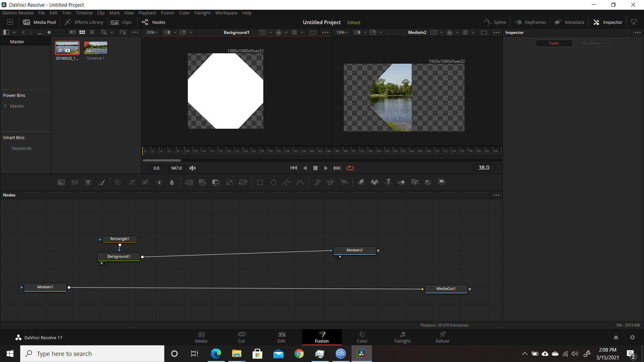
Task: Open the left viewer 20% zoom dropdown
Action: pyautogui.click(x=152, y=33)
